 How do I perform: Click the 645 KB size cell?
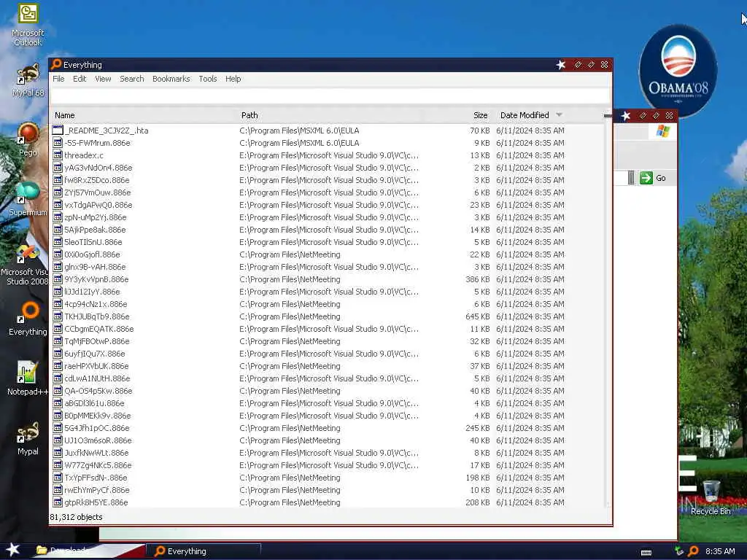coord(477,316)
